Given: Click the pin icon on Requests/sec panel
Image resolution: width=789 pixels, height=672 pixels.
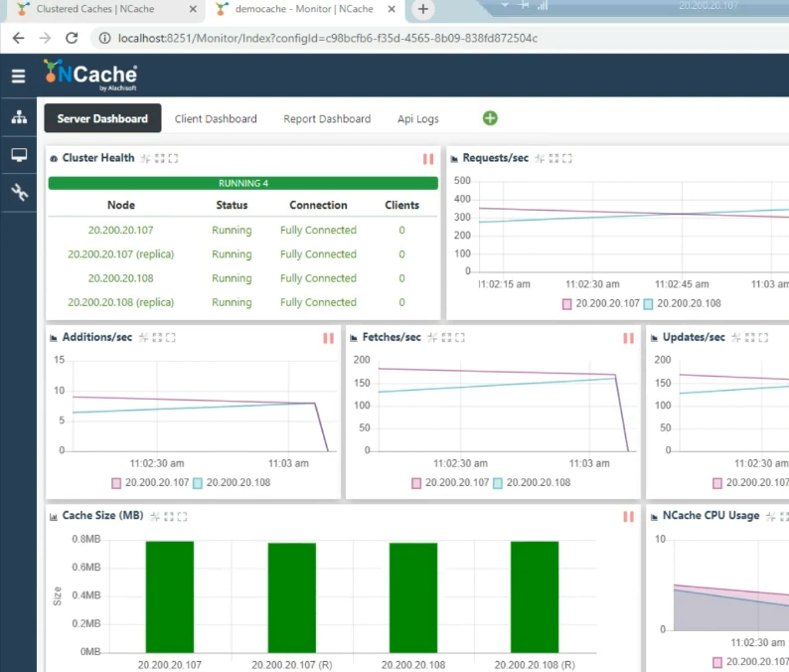Looking at the screenshot, I should point(540,159).
